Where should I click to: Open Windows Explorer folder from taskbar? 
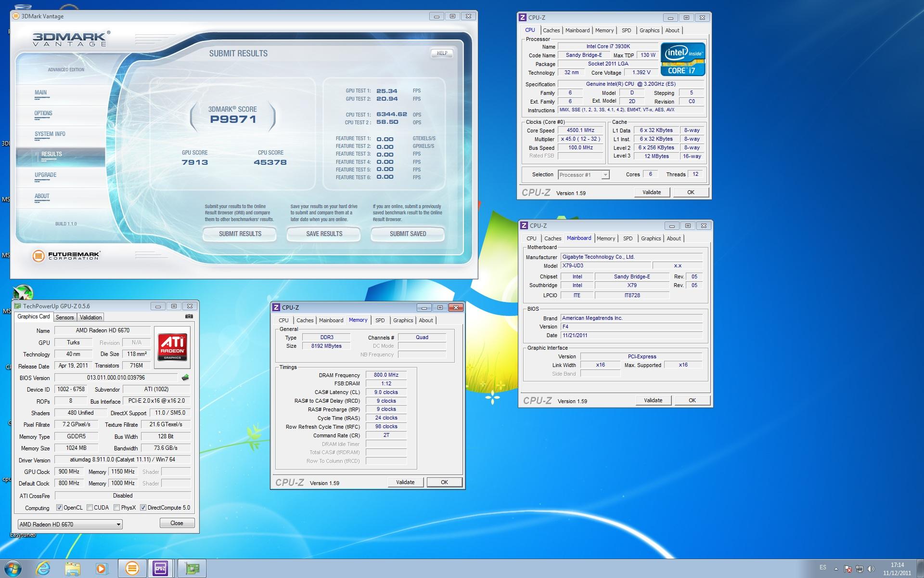tap(73, 568)
